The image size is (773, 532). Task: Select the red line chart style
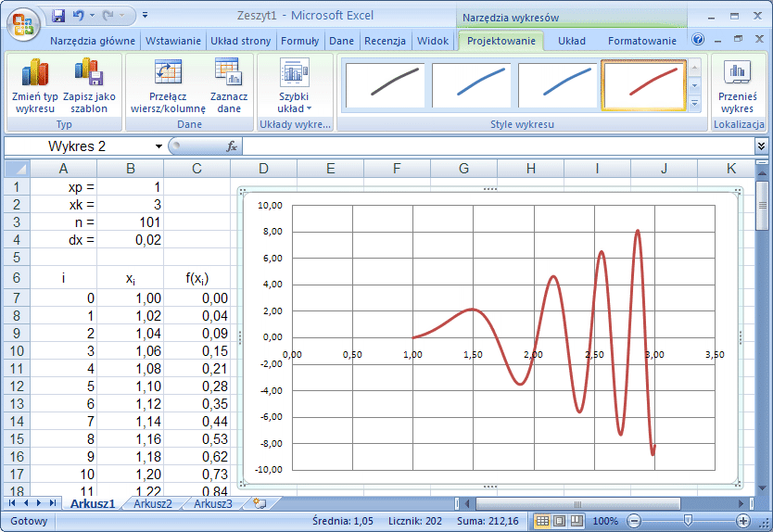point(643,85)
